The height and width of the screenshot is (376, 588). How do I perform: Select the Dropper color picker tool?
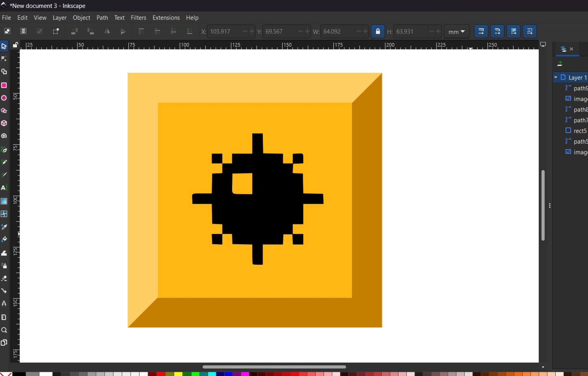click(x=4, y=226)
